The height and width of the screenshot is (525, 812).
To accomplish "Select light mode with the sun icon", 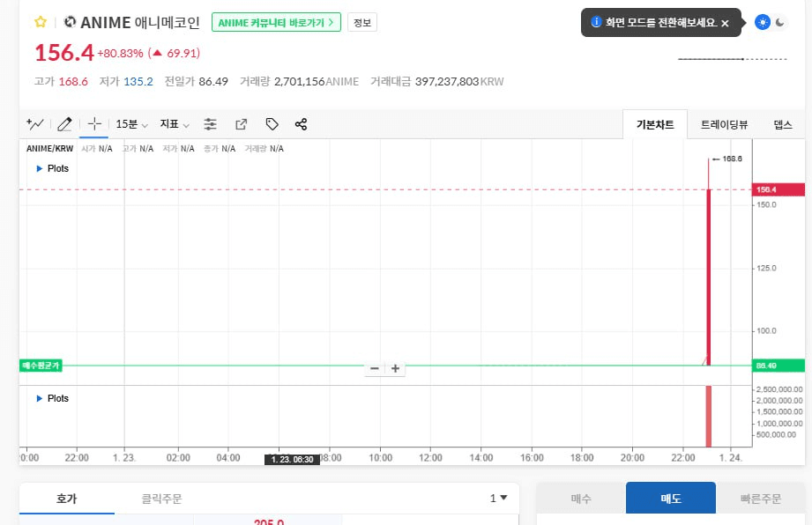I will coord(763,22).
